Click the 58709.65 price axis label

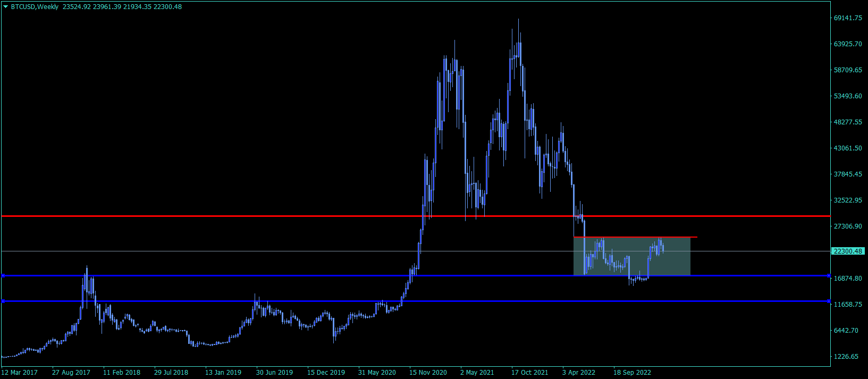coord(848,70)
